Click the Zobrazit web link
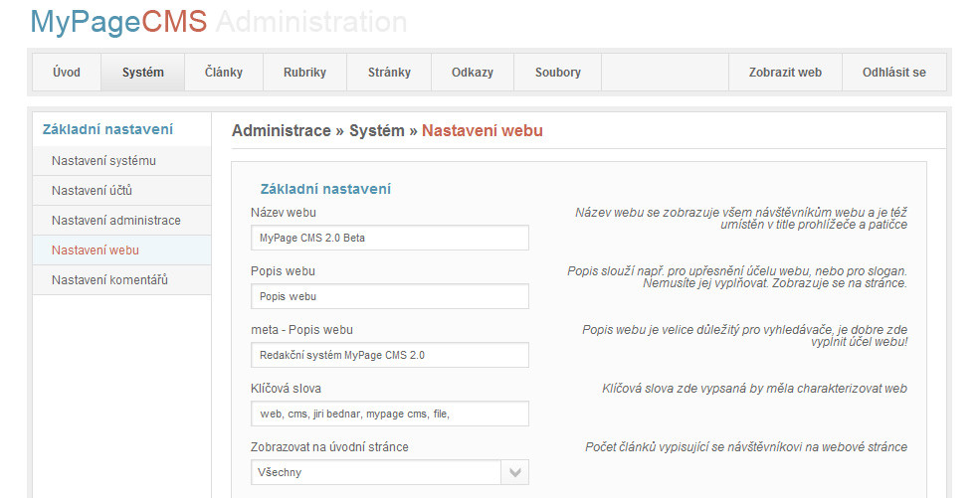The height and width of the screenshot is (498, 980). coord(786,73)
